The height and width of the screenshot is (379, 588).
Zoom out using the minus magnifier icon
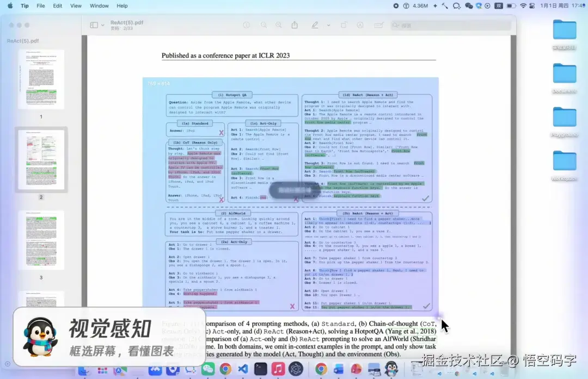coord(264,24)
